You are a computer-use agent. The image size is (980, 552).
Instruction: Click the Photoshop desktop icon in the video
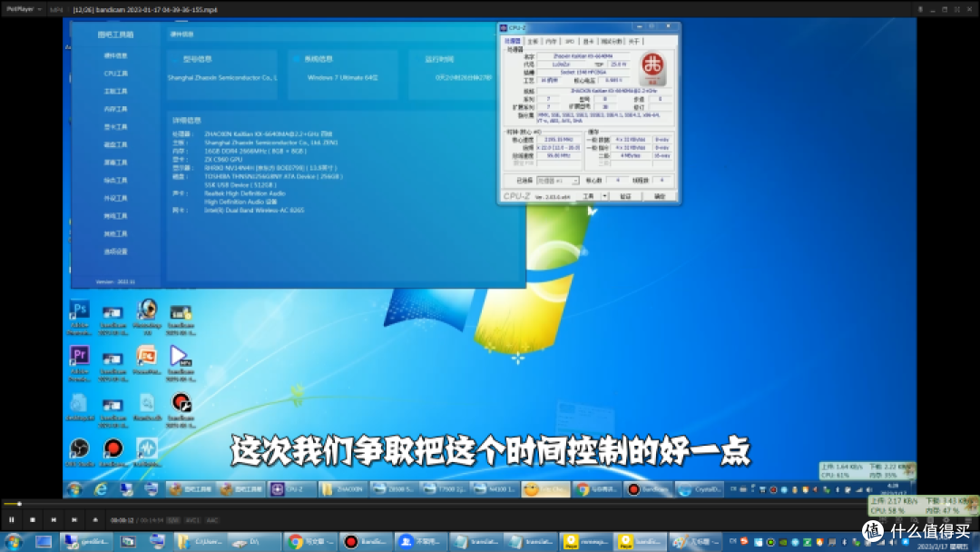[x=79, y=318]
